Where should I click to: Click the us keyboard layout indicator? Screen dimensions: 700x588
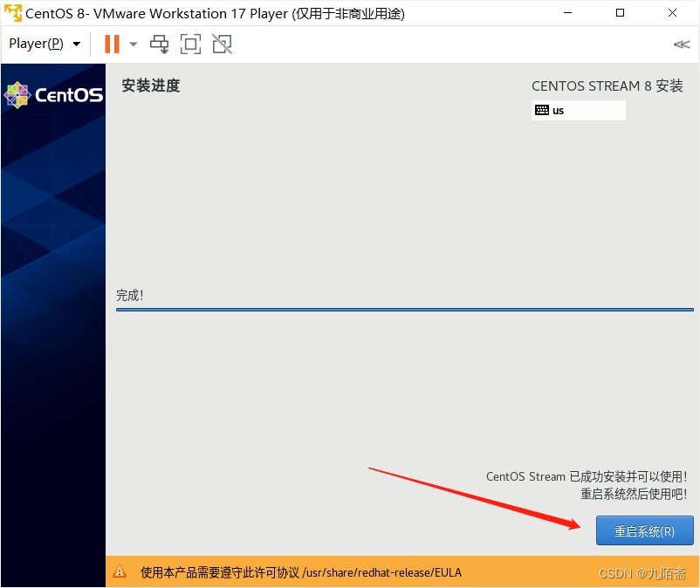578,110
